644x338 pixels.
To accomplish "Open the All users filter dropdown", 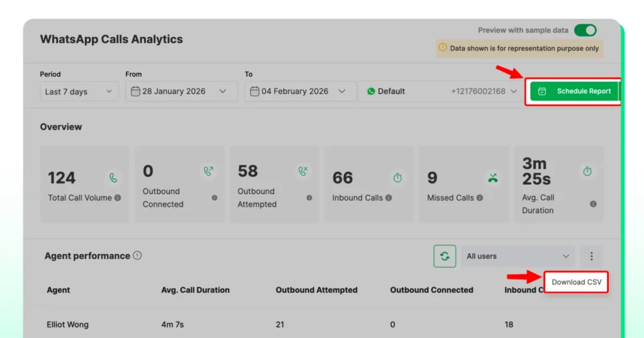I will click(x=518, y=256).
